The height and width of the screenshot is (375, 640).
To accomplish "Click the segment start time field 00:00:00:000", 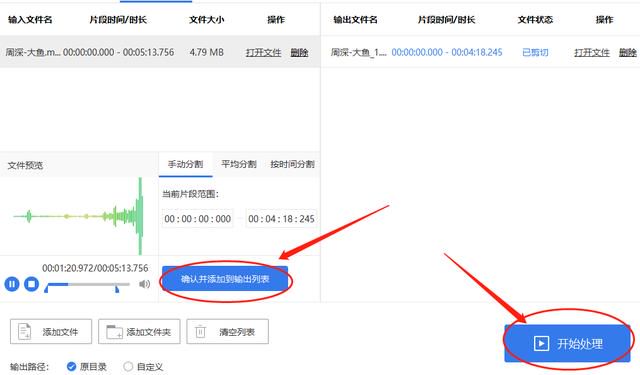I will point(198,219).
